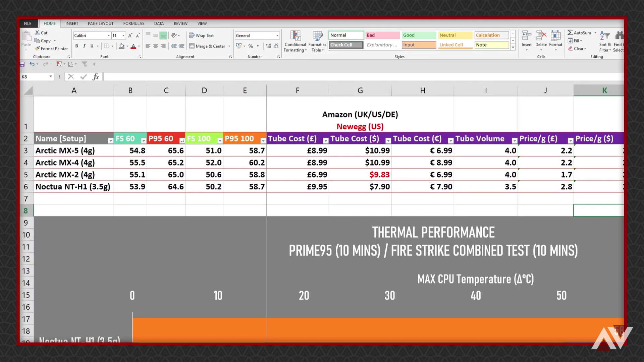Click the Conditional Formatting icon
The height and width of the screenshot is (362, 644).
coord(295,36)
